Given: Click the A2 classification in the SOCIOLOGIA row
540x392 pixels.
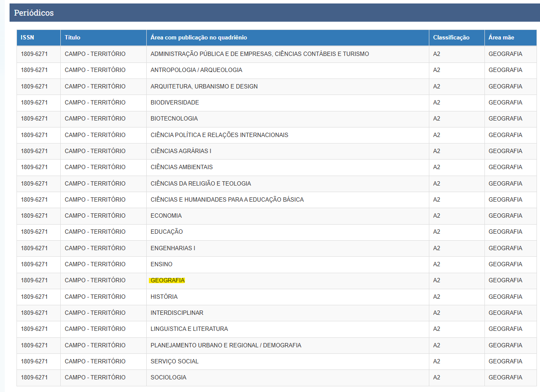Looking at the screenshot, I should [437, 378].
